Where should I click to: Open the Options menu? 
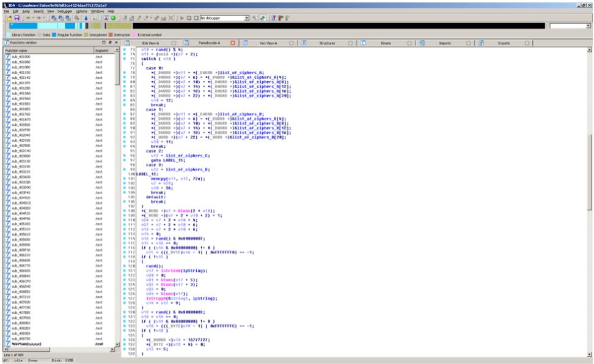[x=81, y=12]
